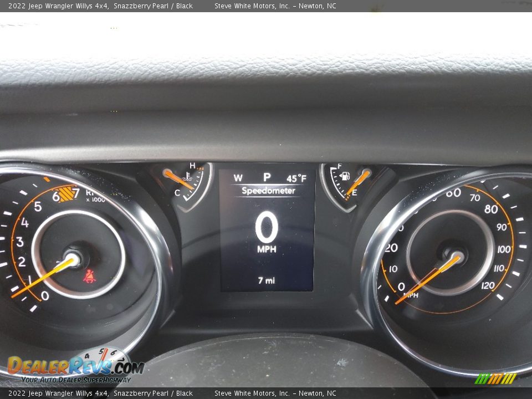
Task: Click the top 'Steve White Motors, Inc.' caption
Action: (252, 6)
